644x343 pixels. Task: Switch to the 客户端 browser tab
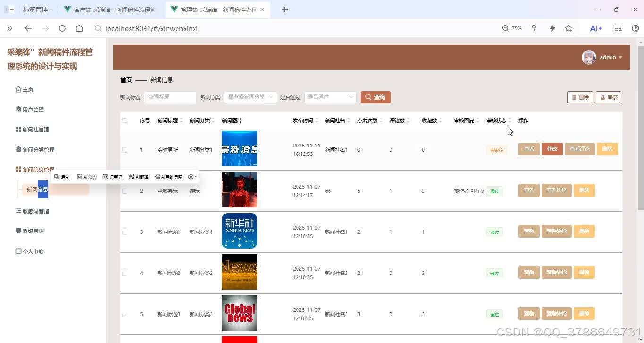click(x=111, y=9)
